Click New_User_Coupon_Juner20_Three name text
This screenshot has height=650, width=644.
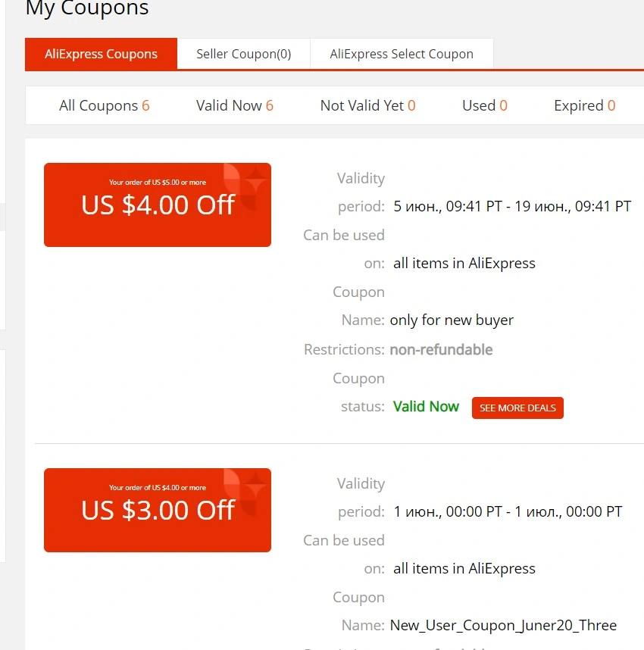click(x=503, y=625)
